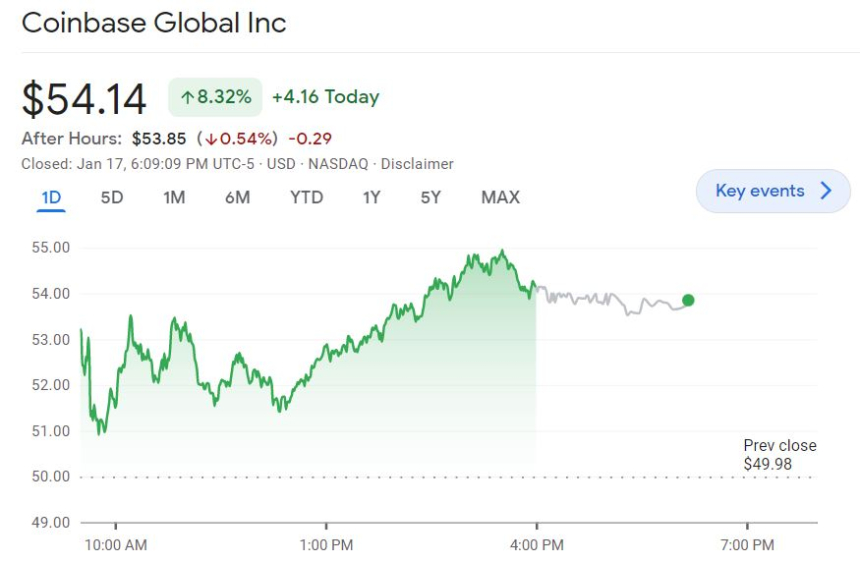Click the green after-hours endpoint dot

click(688, 300)
